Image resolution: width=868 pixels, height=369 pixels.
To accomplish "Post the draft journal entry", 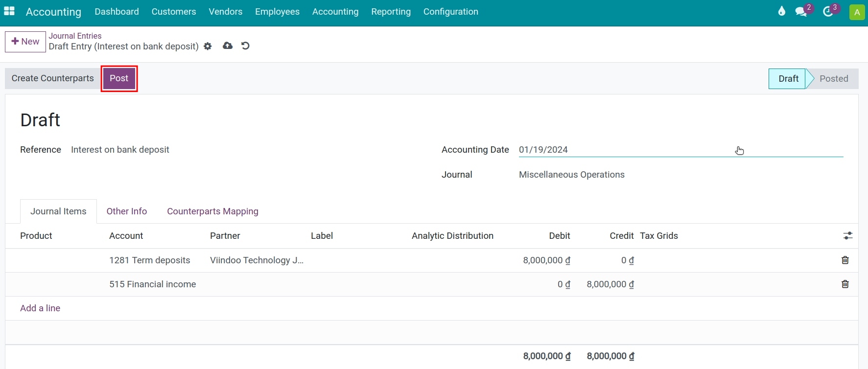I will pos(119,78).
